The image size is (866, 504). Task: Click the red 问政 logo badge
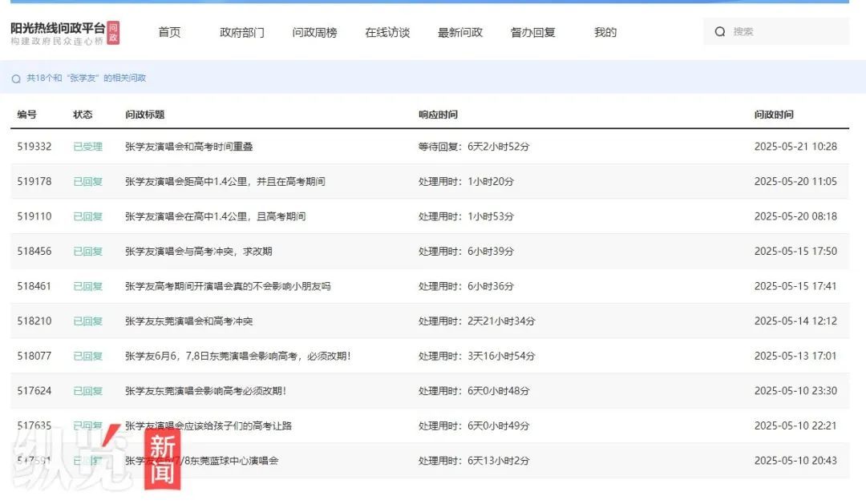point(113,33)
